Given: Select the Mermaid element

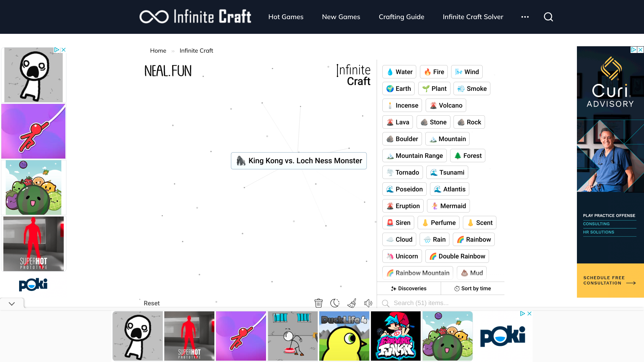Looking at the screenshot, I should click(x=448, y=206).
